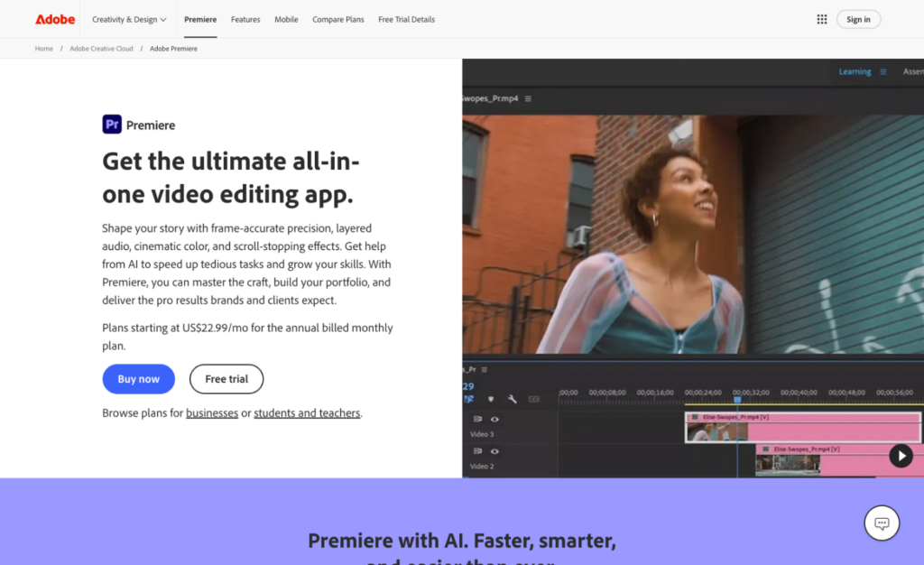Image resolution: width=924 pixels, height=565 pixels.
Task: Click the Buy now button
Action: [138, 379]
